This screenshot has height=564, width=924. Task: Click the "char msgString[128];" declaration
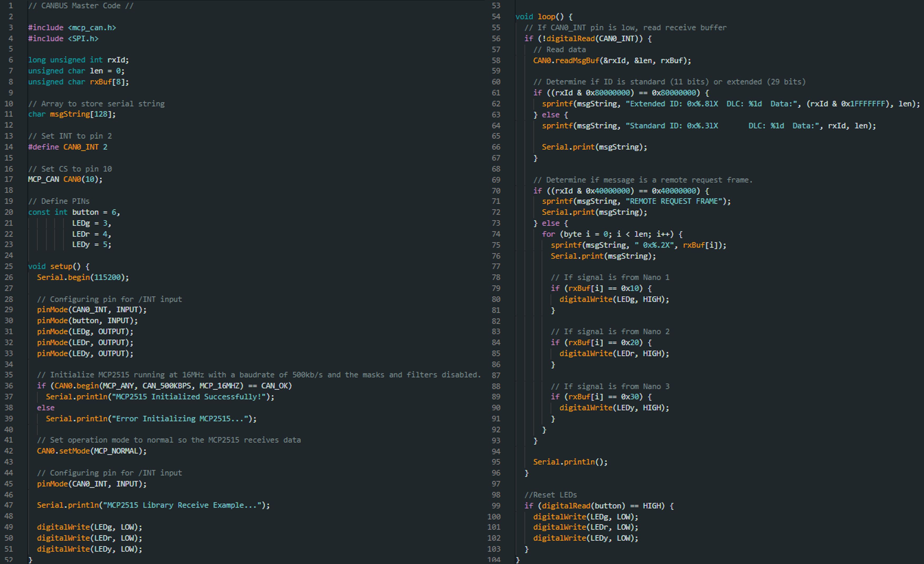[x=72, y=114]
